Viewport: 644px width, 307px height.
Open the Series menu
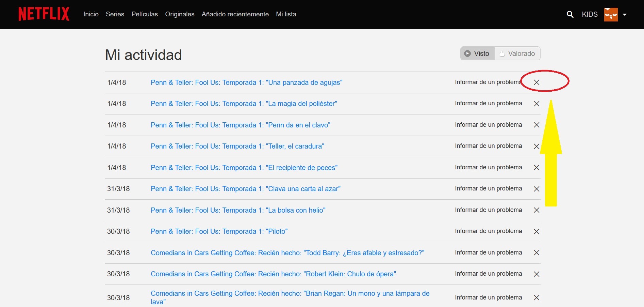[115, 14]
